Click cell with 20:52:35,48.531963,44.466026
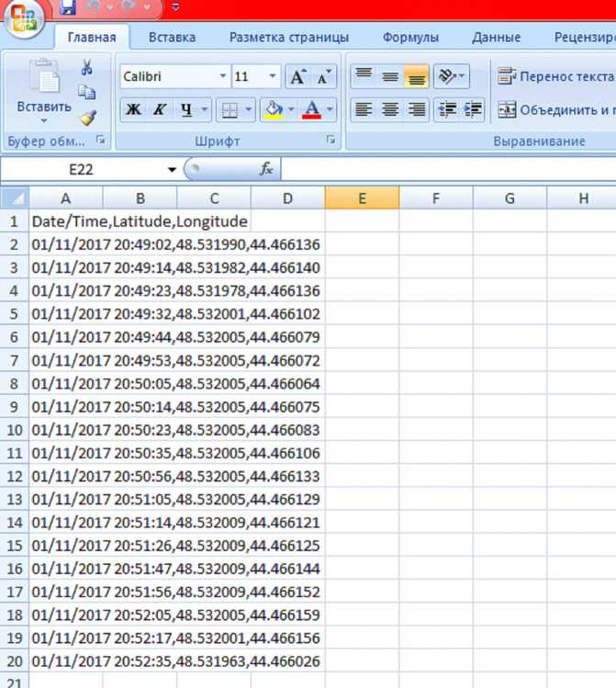616x688 pixels. [176, 661]
